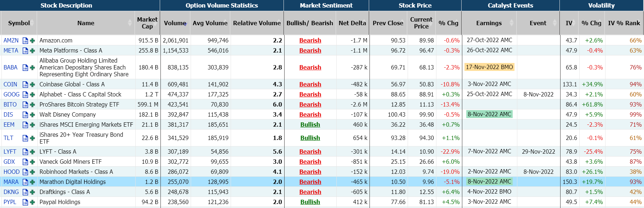Image resolution: width=644 pixels, height=208 pixels.
Task: Open the document icon in DKNG row
Action: [x=25, y=192]
